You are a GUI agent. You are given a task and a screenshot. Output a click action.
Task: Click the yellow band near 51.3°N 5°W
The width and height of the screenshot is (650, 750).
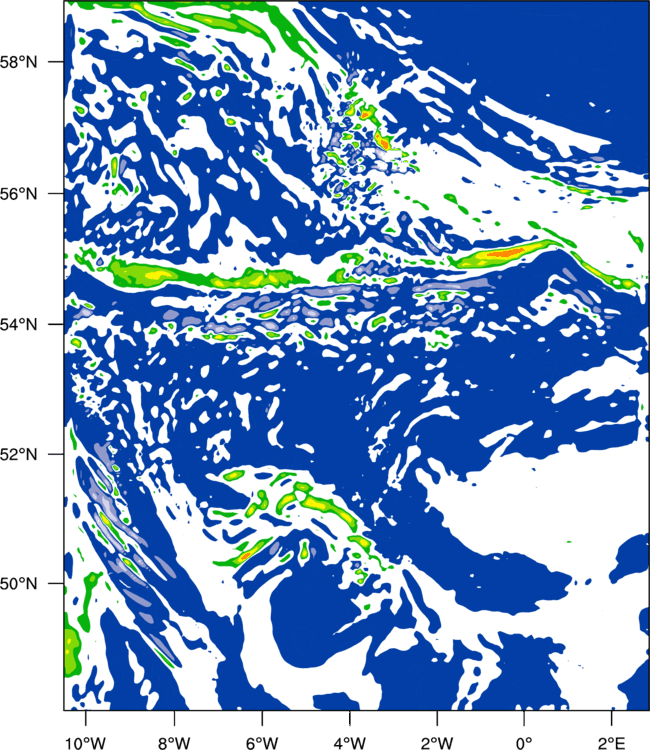click(x=321, y=505)
